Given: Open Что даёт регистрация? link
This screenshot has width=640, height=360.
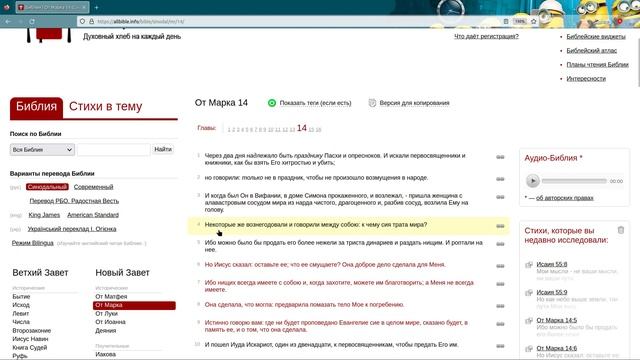Looking at the screenshot, I should pyautogui.click(x=487, y=36).
